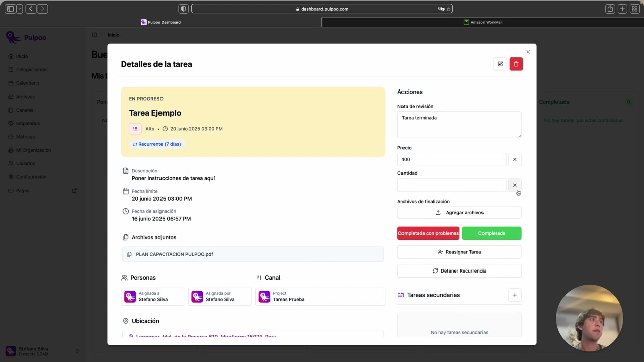
Task: Open Calendario in the sidebar
Action: 27,83
